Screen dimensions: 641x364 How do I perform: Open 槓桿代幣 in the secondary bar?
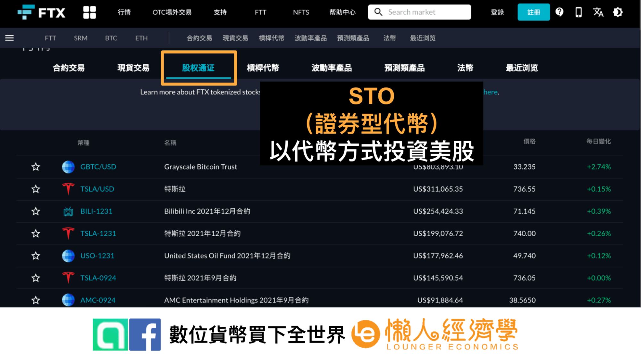tap(271, 38)
